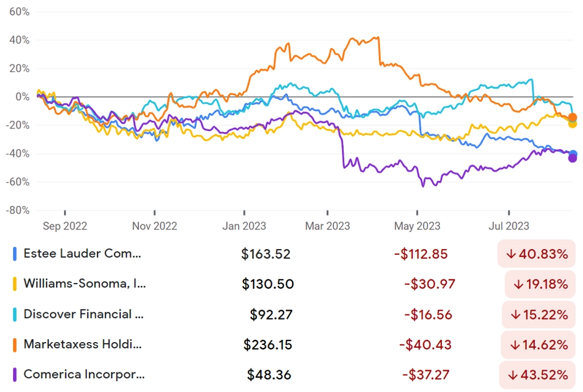This screenshot has width=583, height=392.
Task: Open the Discover Financial stock entry
Action: (x=84, y=315)
